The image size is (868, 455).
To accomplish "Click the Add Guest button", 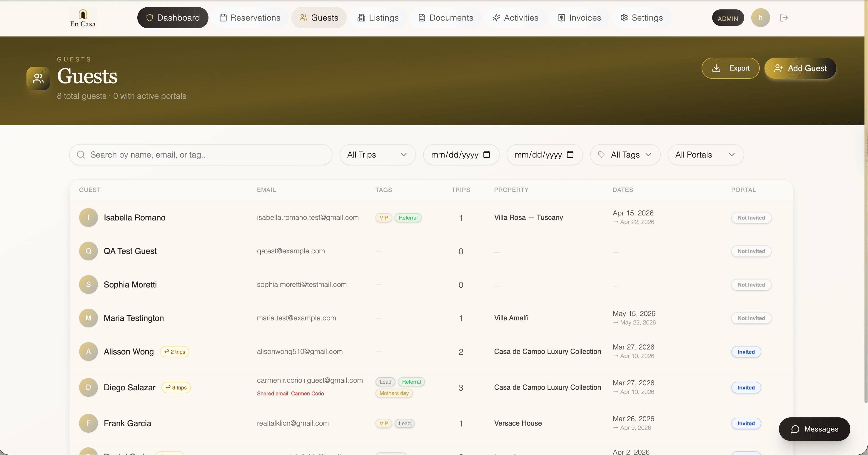I will coord(800,68).
